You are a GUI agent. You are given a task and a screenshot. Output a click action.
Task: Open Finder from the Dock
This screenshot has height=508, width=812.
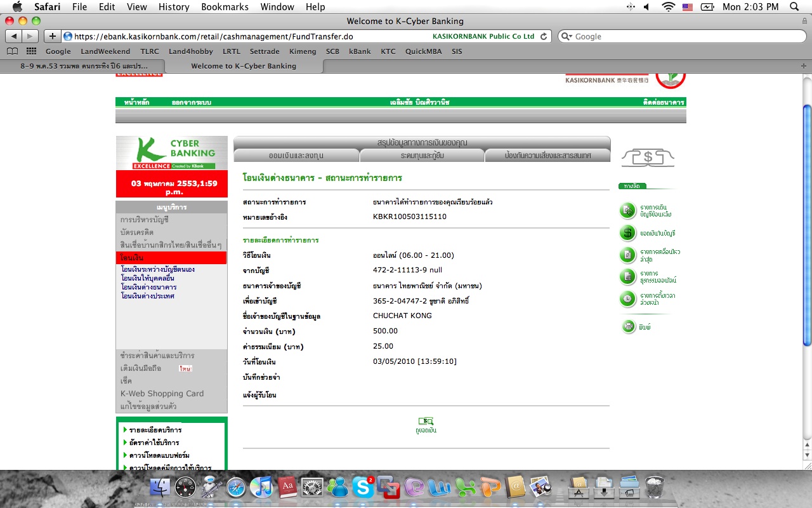click(161, 487)
